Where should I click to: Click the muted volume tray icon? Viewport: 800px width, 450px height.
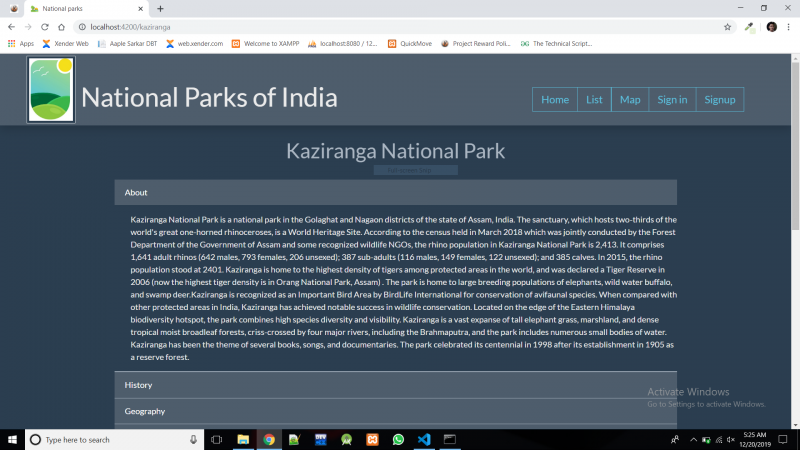[731, 439]
